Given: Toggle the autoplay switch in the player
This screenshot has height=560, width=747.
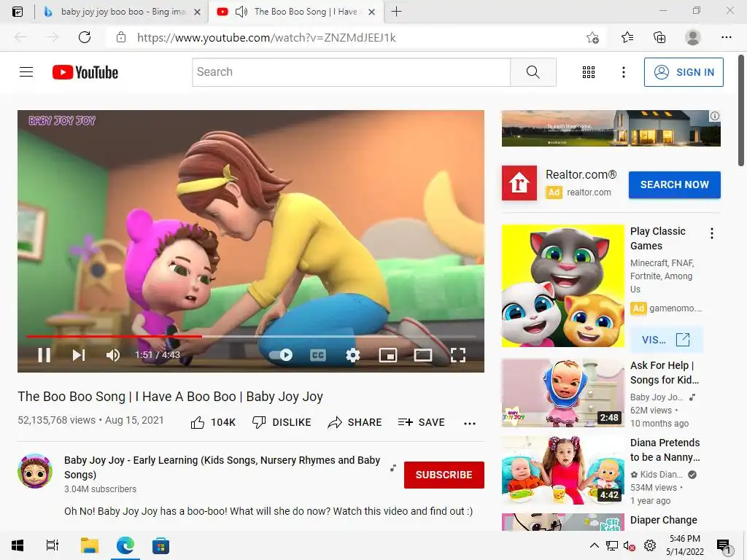Looking at the screenshot, I should coord(281,355).
